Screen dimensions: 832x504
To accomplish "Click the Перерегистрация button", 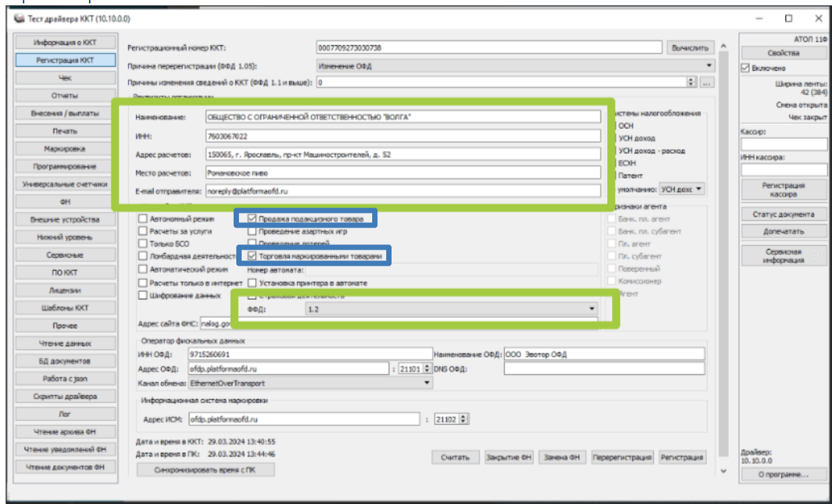I will click(x=622, y=457).
